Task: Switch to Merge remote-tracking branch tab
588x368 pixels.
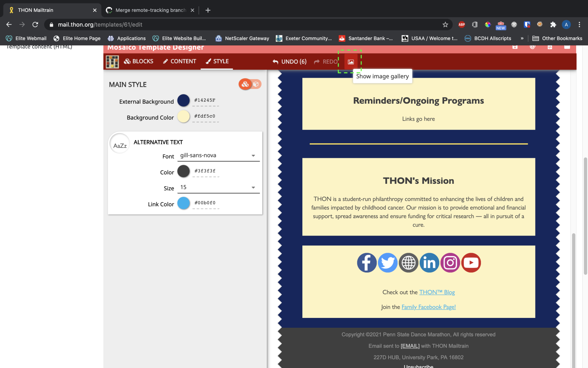Action: (150, 10)
